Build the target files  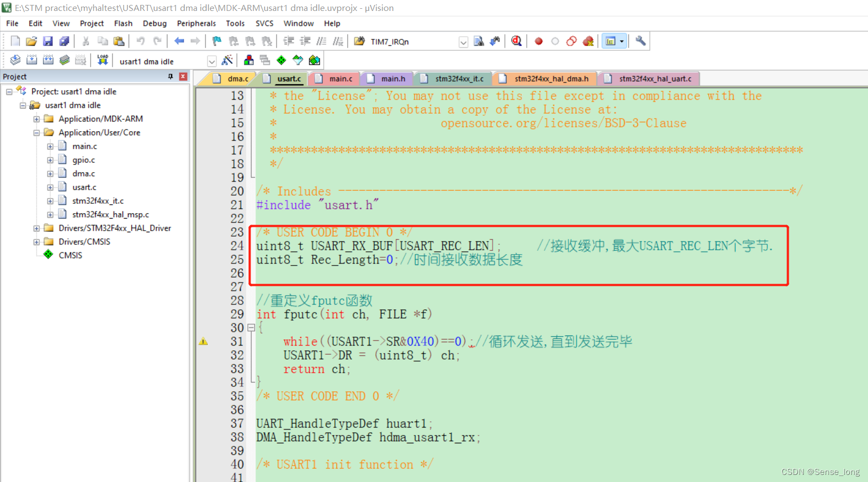click(32, 60)
